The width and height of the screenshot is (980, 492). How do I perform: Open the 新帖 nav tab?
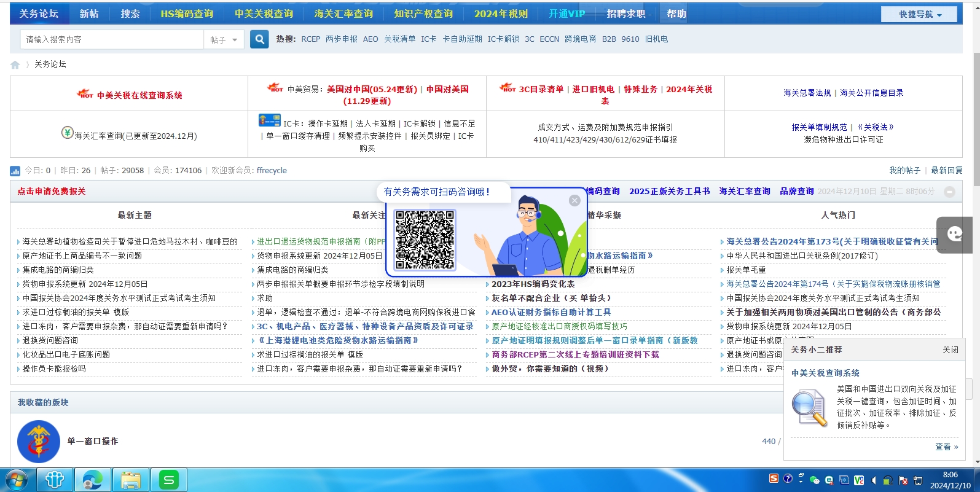tap(89, 14)
